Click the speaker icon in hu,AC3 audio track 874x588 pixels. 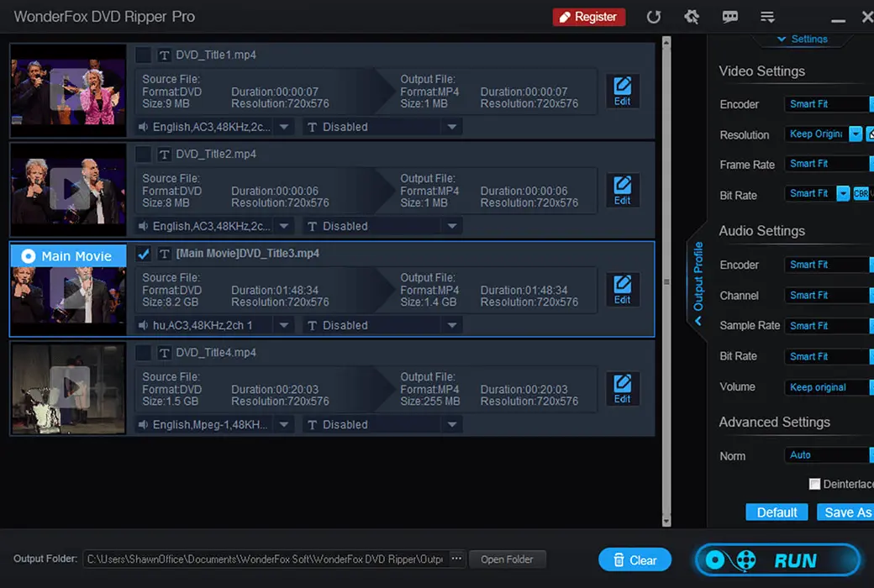point(143,325)
